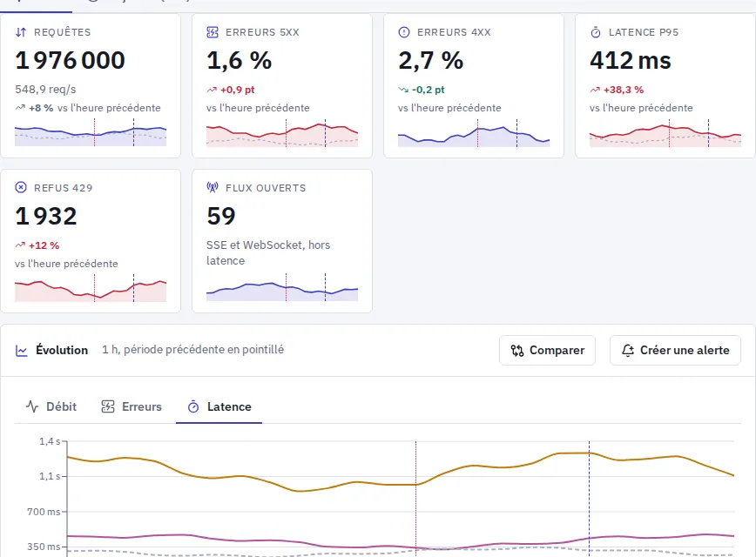Click the bell icon in Créer une alerte
Image resolution: width=756 pixels, height=557 pixels.
point(628,350)
